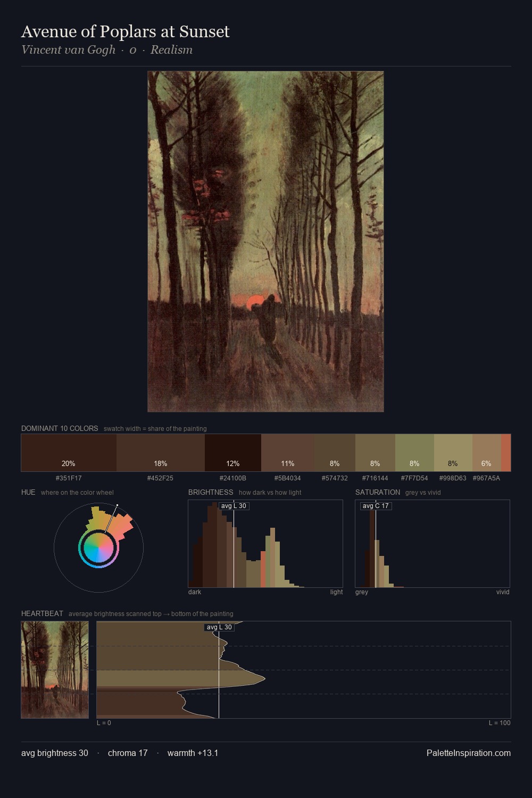Click 'where on the color wheel' caption
Screen dimensions: 532x798
pyautogui.click(x=77, y=493)
